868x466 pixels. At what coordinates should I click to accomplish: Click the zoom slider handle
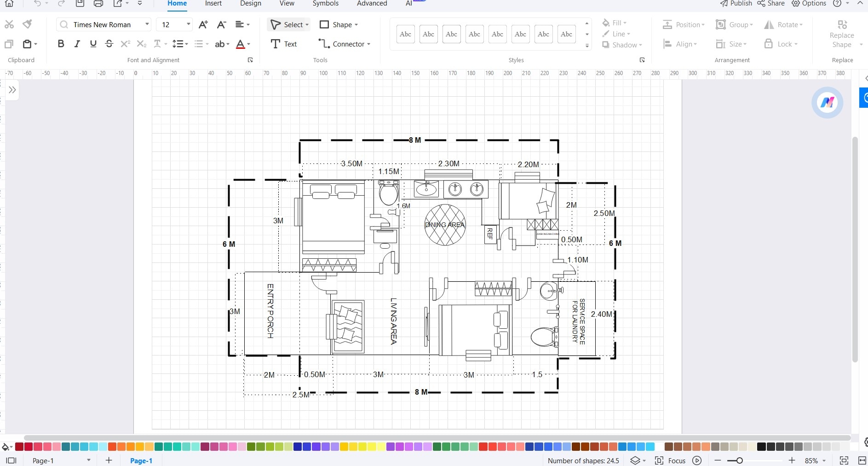739,460
